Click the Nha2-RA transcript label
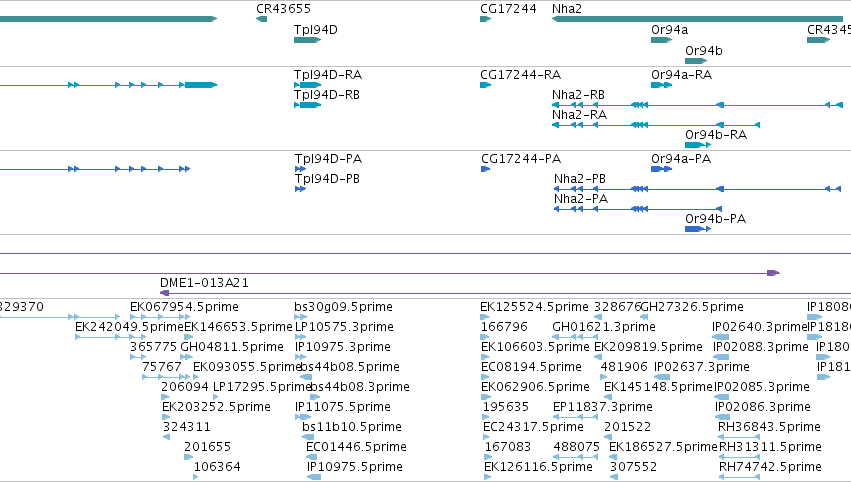Screen dimensions: 851x482 pyautogui.click(x=579, y=115)
